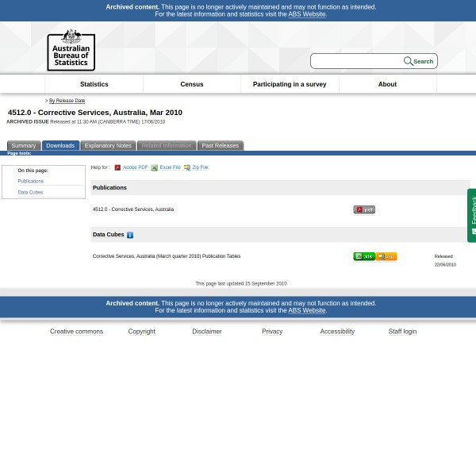Open the Creative commons footer link

tap(76, 332)
